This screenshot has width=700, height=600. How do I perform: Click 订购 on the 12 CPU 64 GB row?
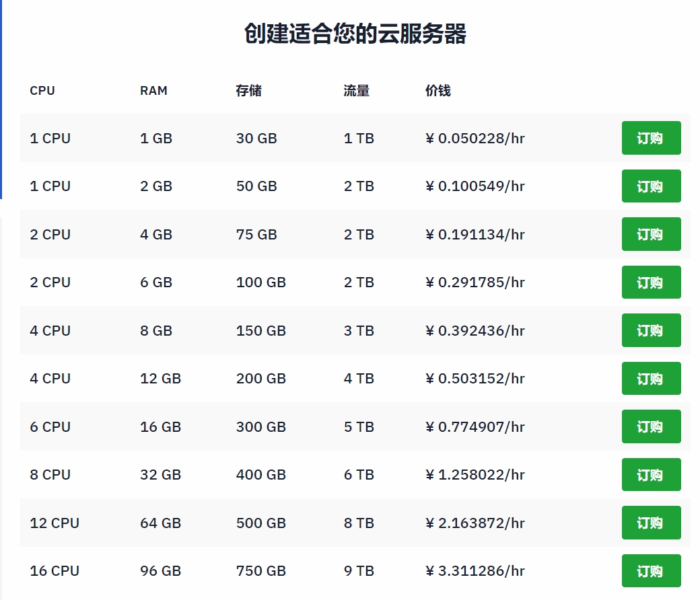coord(651,523)
